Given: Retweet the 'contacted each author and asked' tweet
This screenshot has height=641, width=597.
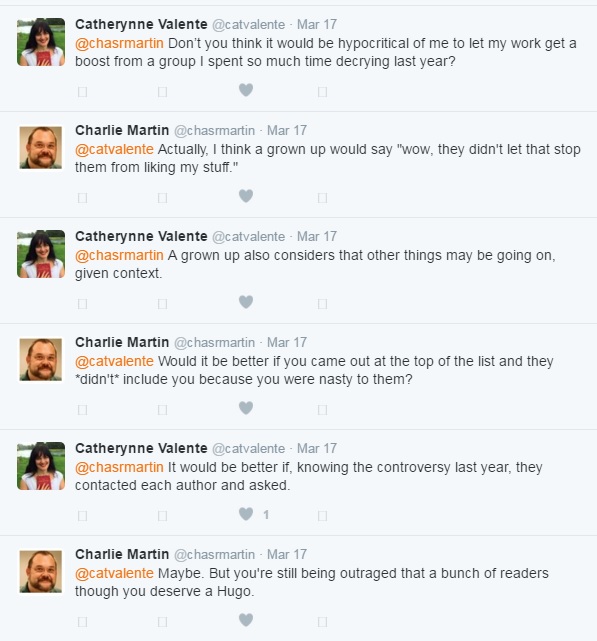Looking at the screenshot, I should point(162,516).
